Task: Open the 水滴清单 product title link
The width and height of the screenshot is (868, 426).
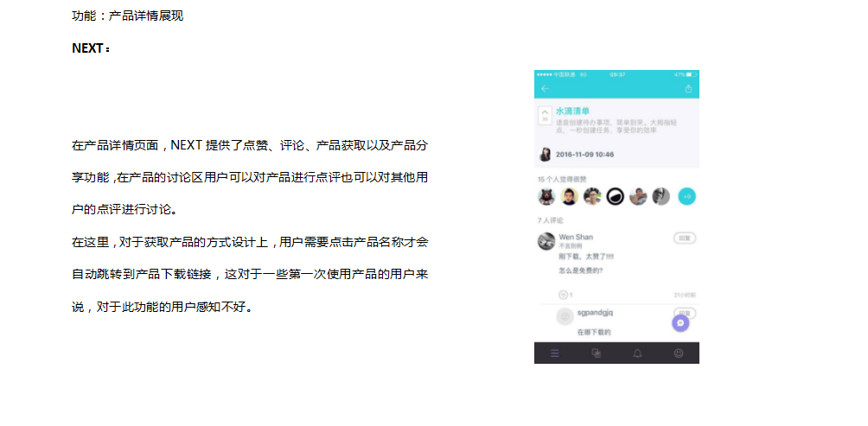Action: pos(572,111)
